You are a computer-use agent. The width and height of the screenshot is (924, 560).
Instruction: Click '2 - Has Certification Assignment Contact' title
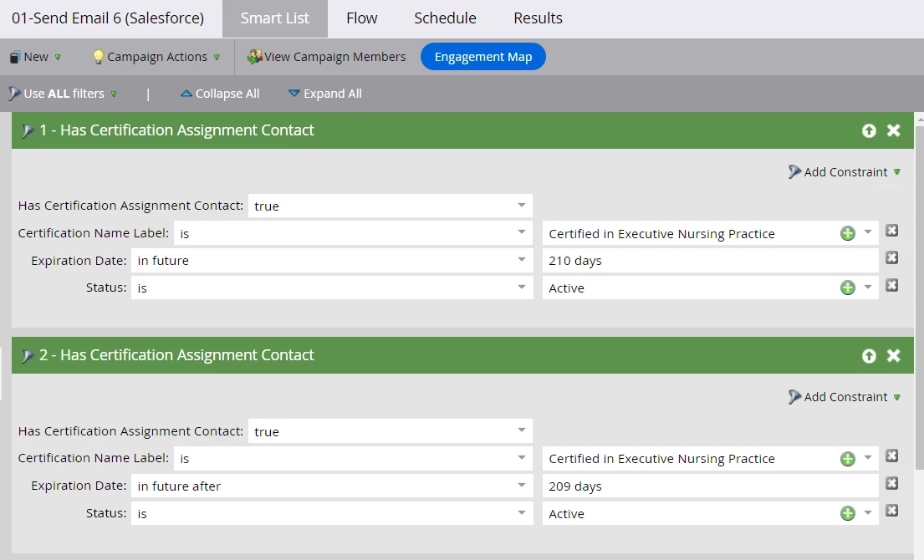(176, 355)
